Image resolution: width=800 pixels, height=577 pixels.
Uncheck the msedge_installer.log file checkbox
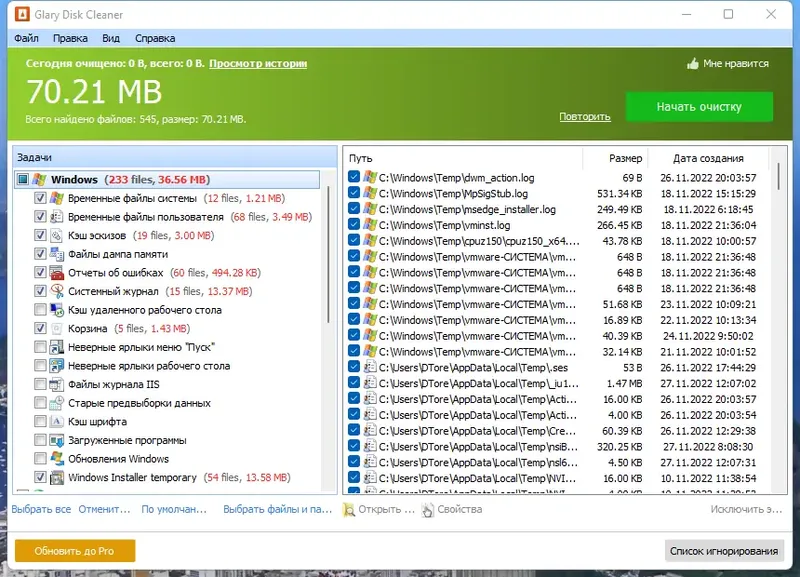coord(354,209)
